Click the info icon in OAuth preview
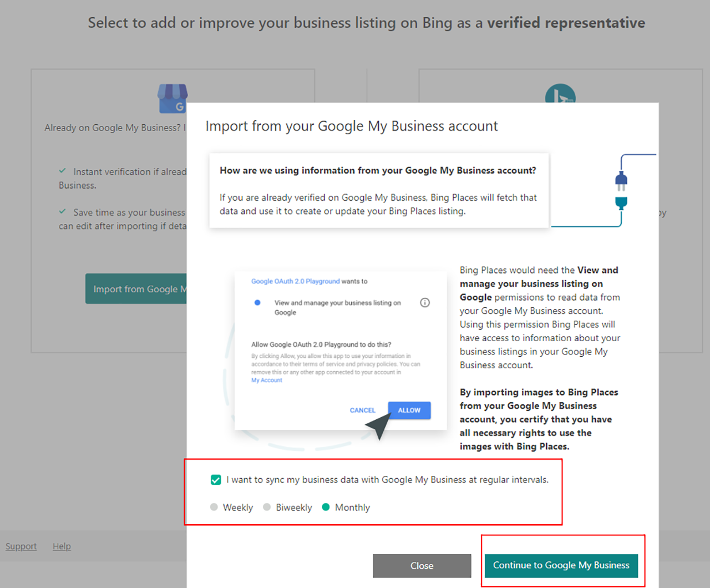This screenshot has width=710, height=588. 425,302
